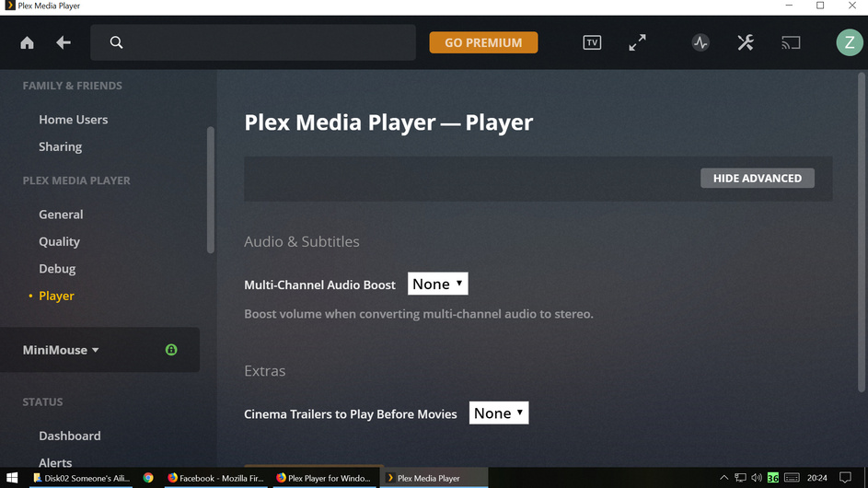868x488 pixels.
Task: Click the Boost volume description text
Action: (x=419, y=314)
